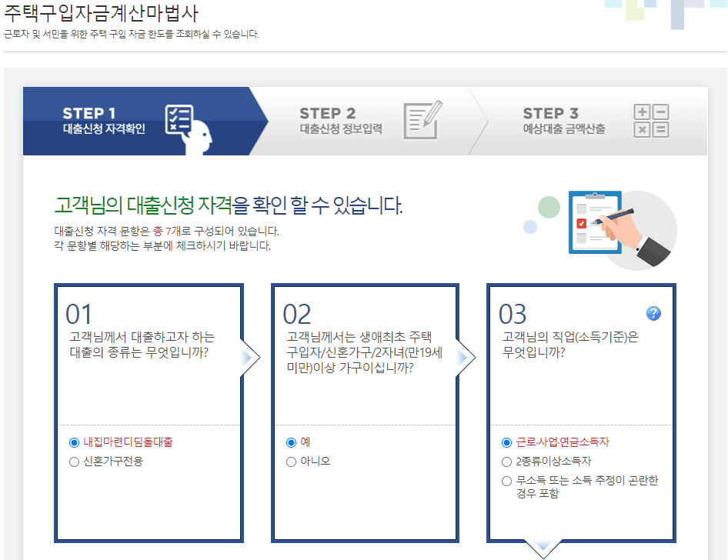Viewport: 728px width, 560px height.
Task: Choose 아니오 for question 02
Action: [x=291, y=462]
